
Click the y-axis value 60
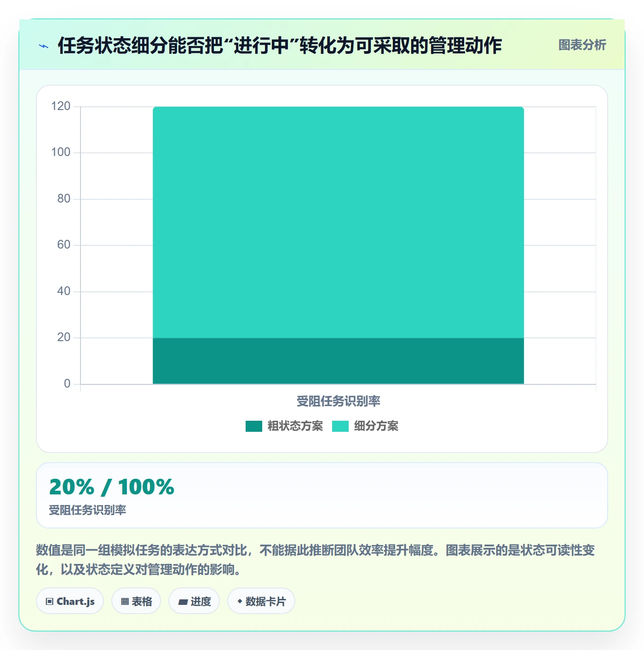[64, 245]
